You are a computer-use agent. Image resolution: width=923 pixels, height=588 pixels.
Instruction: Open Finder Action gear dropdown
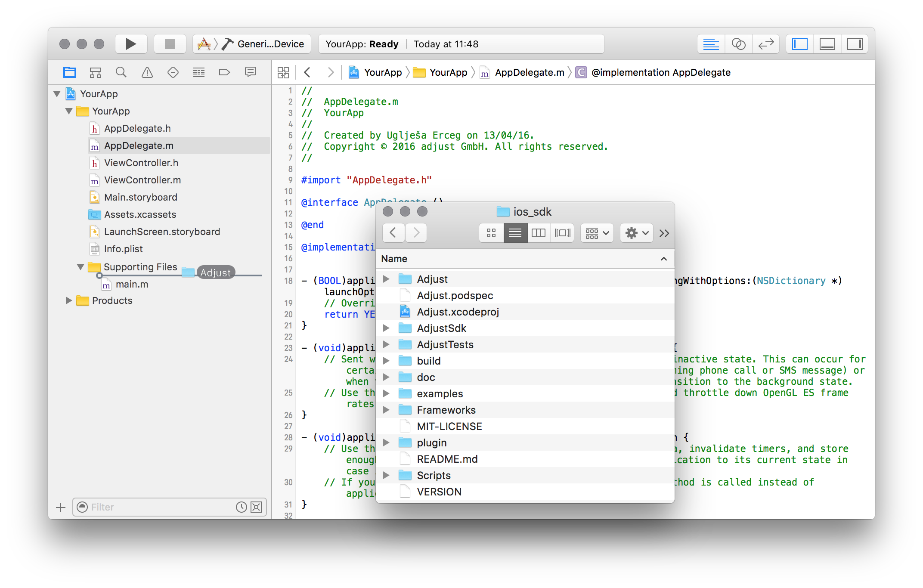(x=636, y=233)
